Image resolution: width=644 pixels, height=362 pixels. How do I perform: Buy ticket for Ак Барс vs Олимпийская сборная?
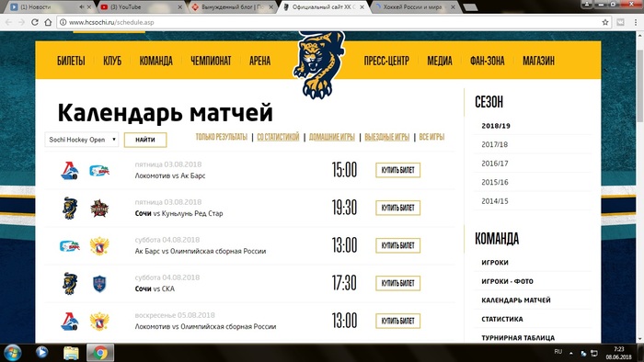(x=398, y=245)
